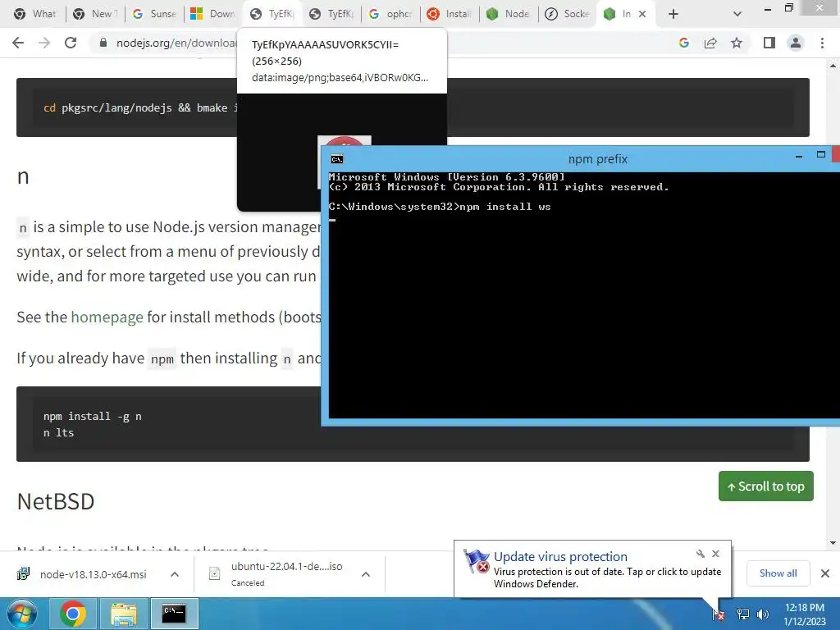Switch to the 'Instal' Ubuntu tab
The image size is (840, 630).
tap(449, 14)
